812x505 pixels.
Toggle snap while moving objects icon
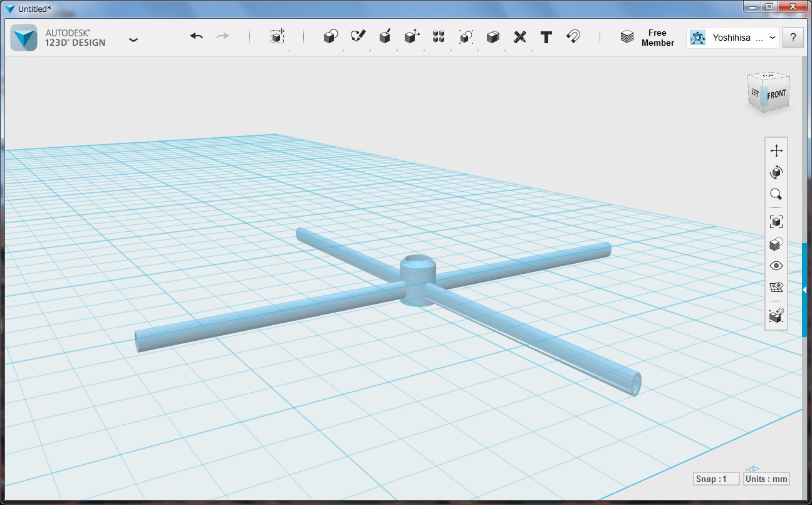pos(776,316)
